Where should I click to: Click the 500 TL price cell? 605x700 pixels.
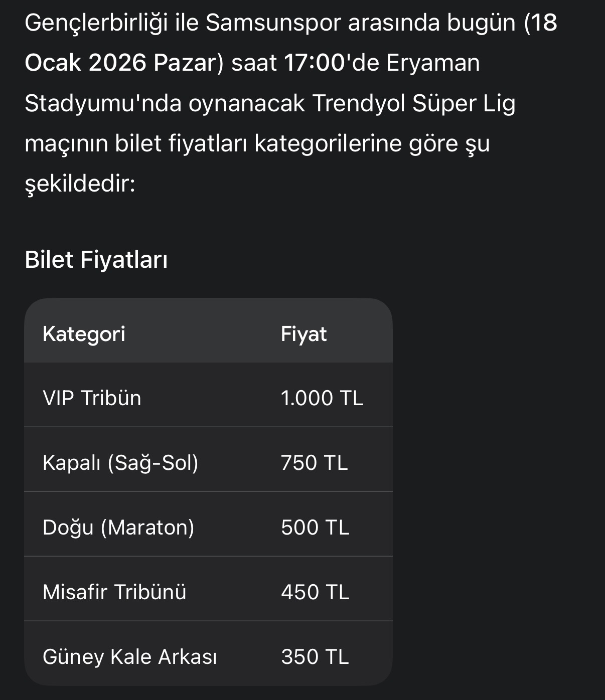coord(315,528)
